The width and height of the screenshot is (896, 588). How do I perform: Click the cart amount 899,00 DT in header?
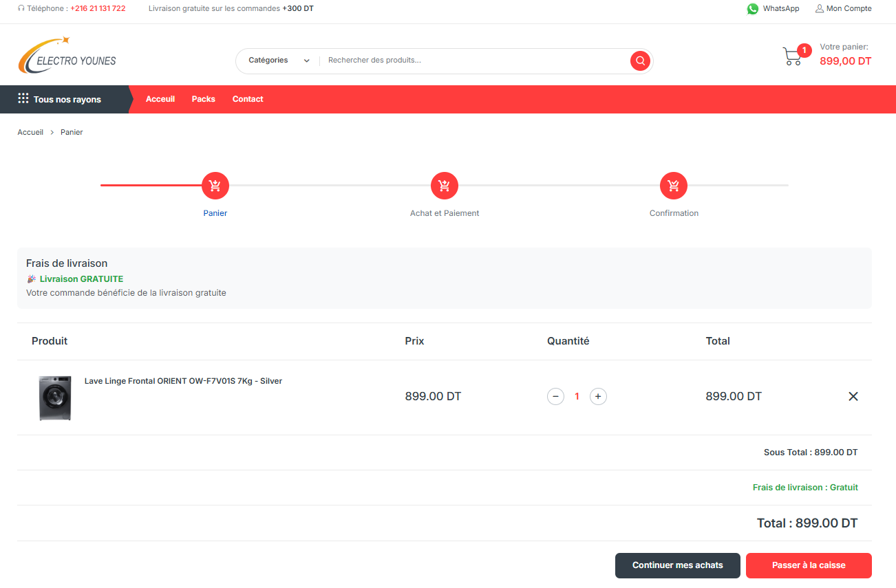pyautogui.click(x=846, y=61)
